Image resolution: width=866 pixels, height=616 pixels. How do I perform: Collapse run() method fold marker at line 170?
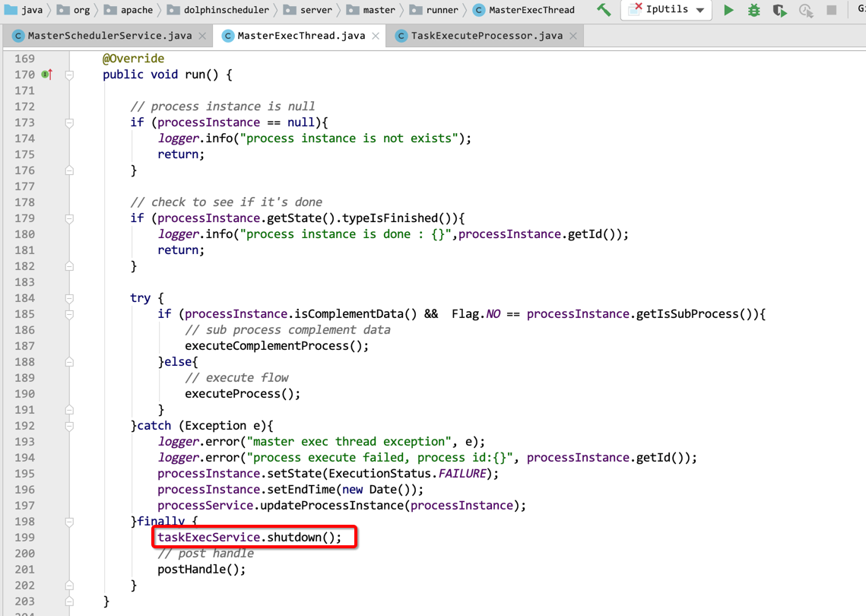[69, 75]
